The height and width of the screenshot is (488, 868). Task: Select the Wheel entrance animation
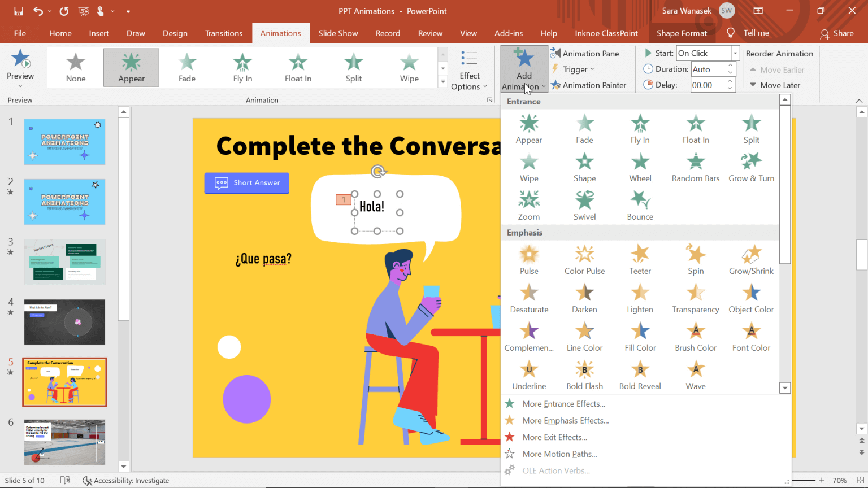click(640, 167)
